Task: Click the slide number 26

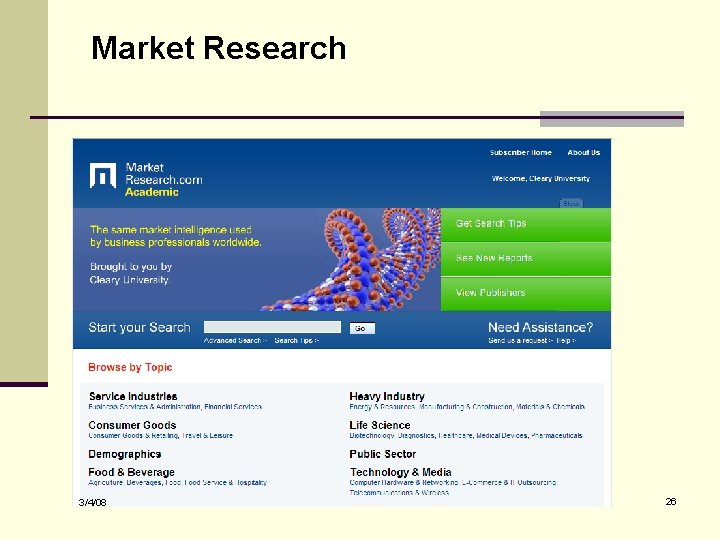Action: pyautogui.click(x=671, y=501)
